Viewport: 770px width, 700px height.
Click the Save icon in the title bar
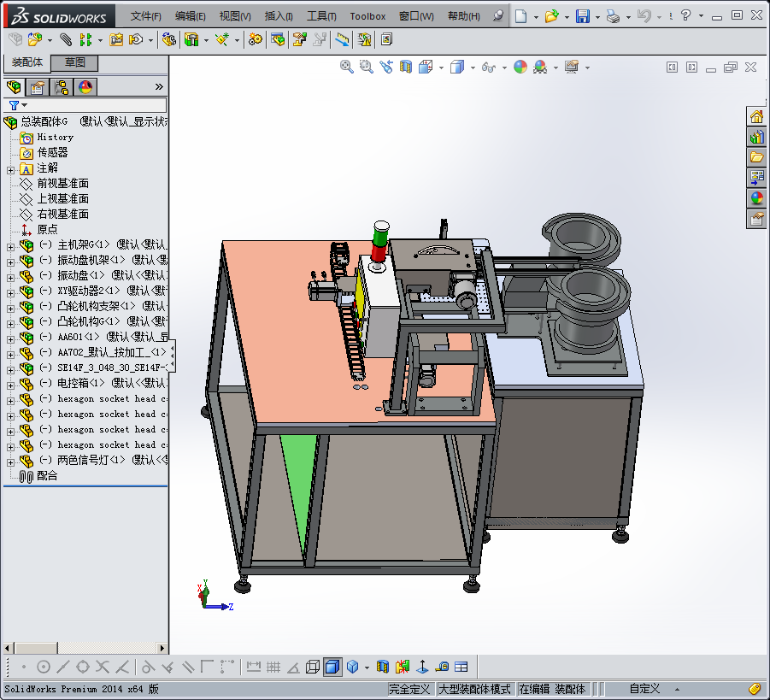(582, 16)
